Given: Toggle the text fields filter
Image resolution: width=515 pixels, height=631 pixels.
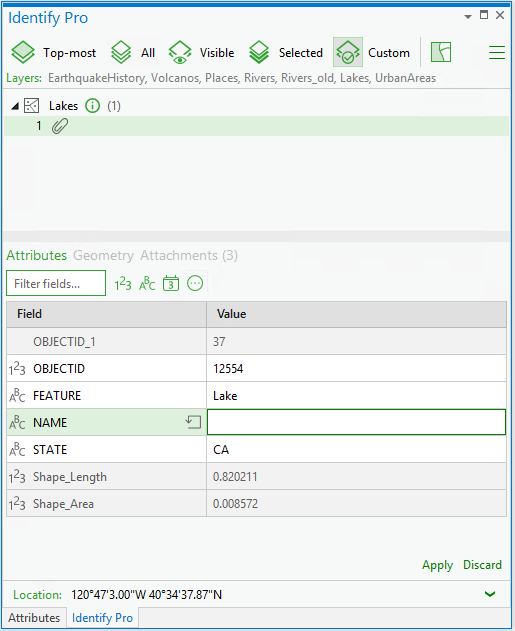Looking at the screenshot, I should pos(147,284).
